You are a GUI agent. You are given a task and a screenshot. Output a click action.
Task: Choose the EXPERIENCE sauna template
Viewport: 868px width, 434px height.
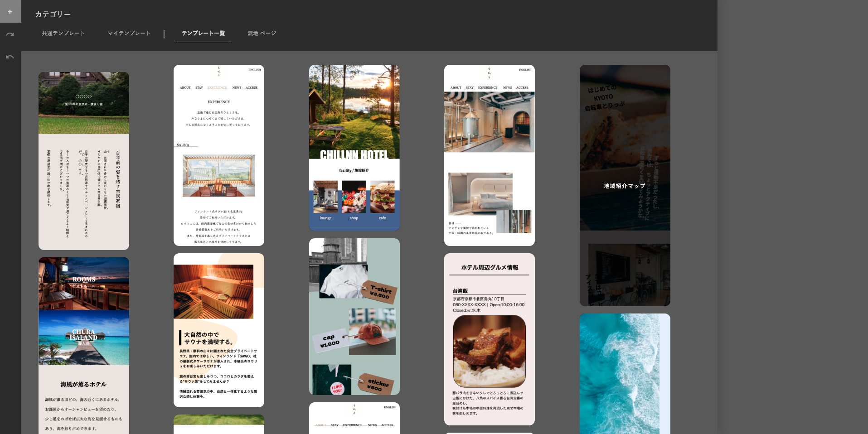pos(219,155)
